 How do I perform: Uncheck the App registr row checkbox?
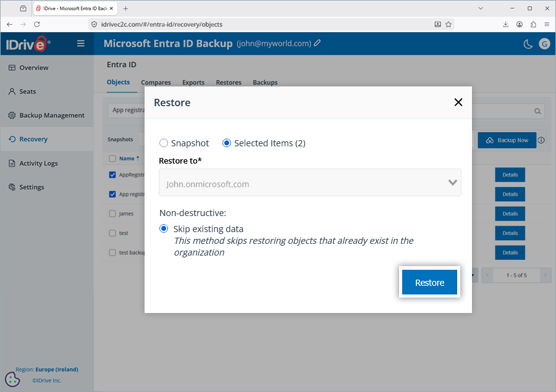[112, 194]
